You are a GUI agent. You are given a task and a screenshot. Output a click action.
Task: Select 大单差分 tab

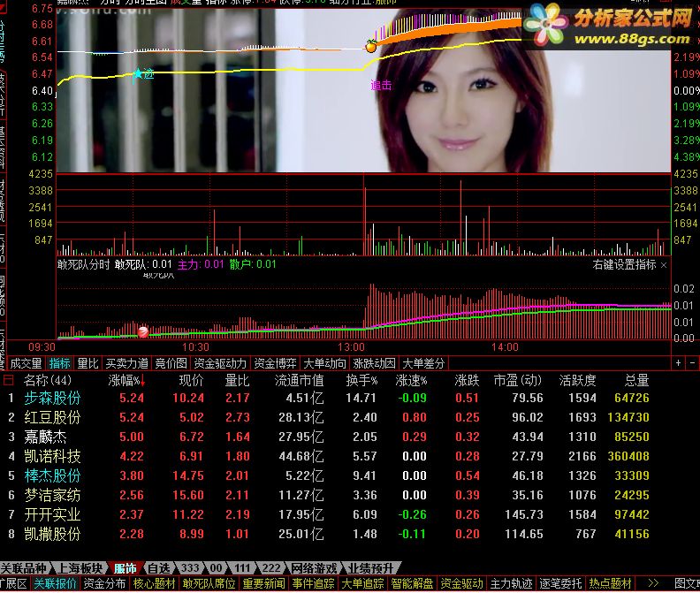(423, 363)
